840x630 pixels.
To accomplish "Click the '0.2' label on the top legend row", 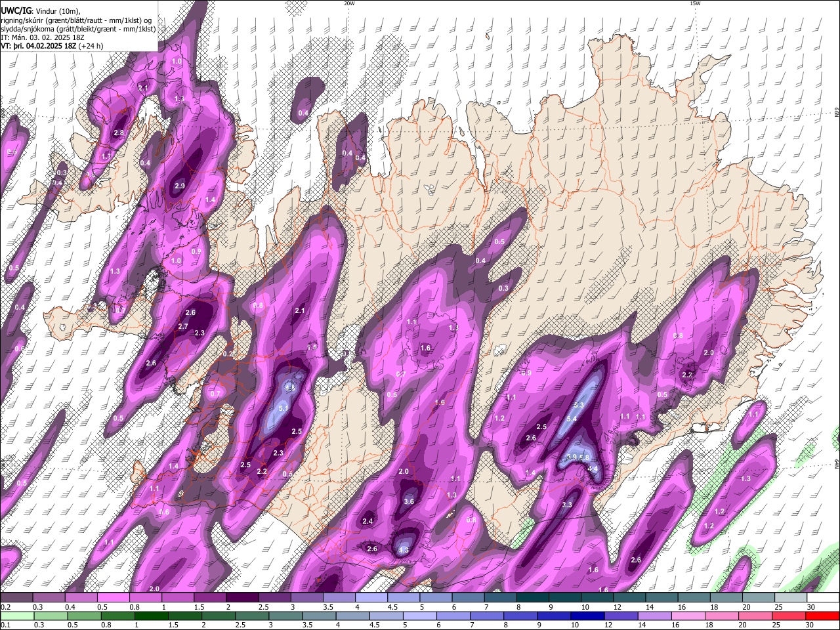I will coord(5,607).
